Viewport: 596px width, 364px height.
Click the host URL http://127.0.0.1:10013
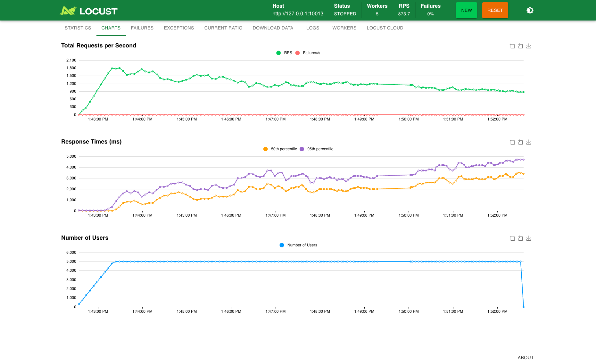click(298, 14)
